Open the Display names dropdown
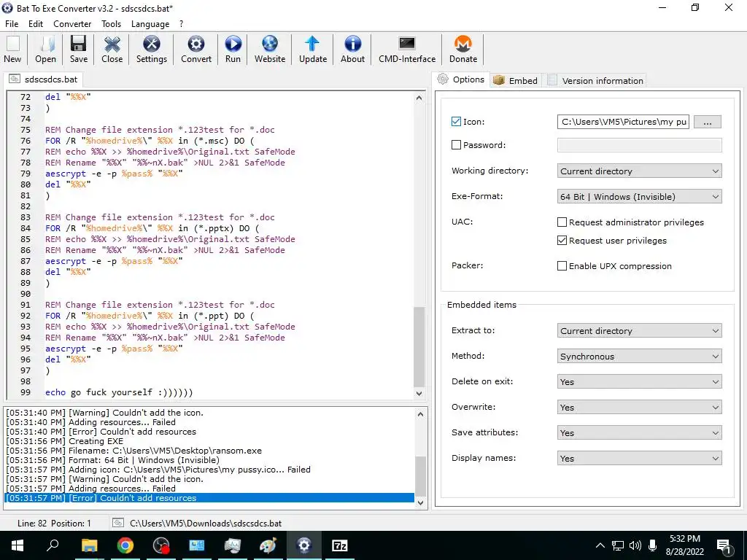 point(639,458)
